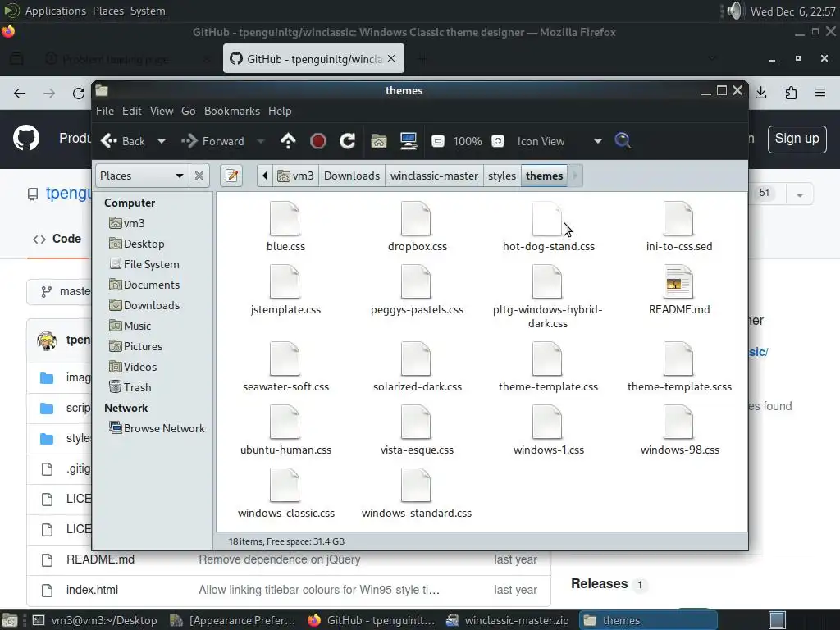The image size is (840, 630).
Task: Switch to vm3@vm3 terminal taskbar item
Action: (x=97, y=620)
